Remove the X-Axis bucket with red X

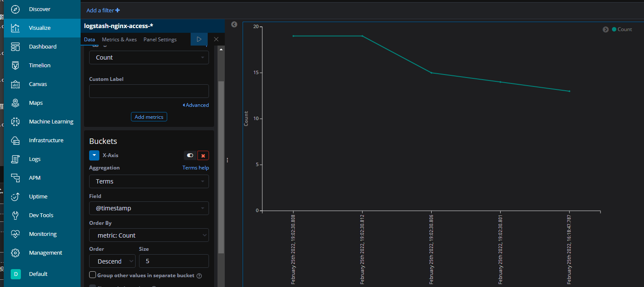[203, 155]
